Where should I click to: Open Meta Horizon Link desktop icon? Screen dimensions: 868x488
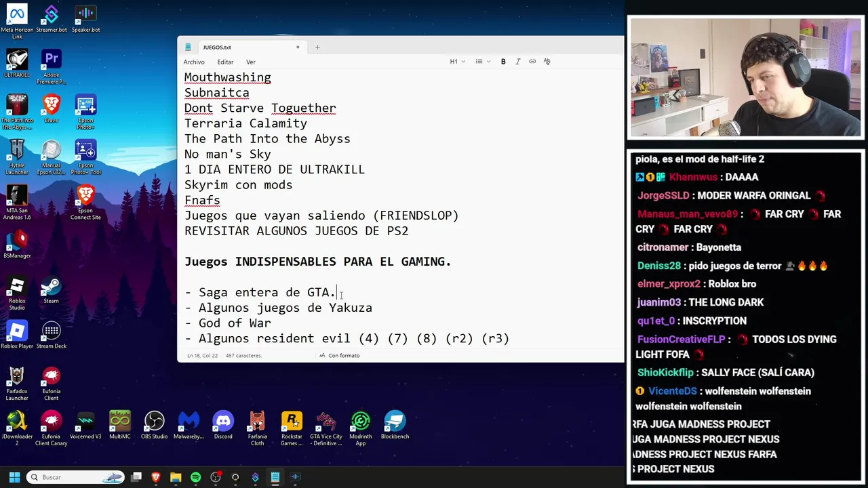(x=17, y=22)
